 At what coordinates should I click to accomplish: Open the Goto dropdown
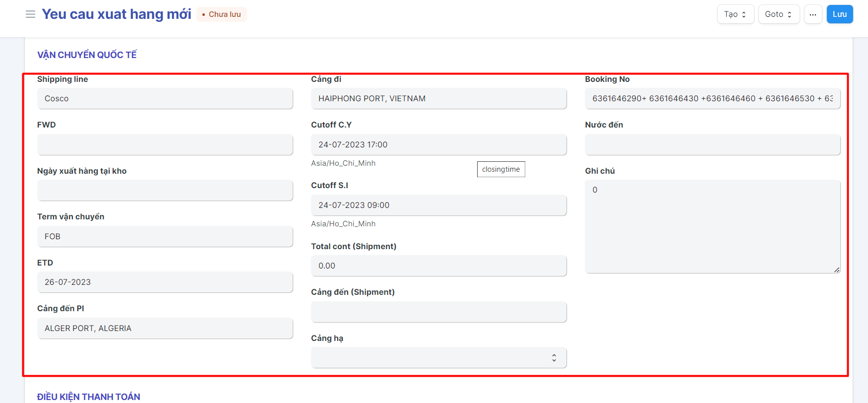[x=778, y=14]
